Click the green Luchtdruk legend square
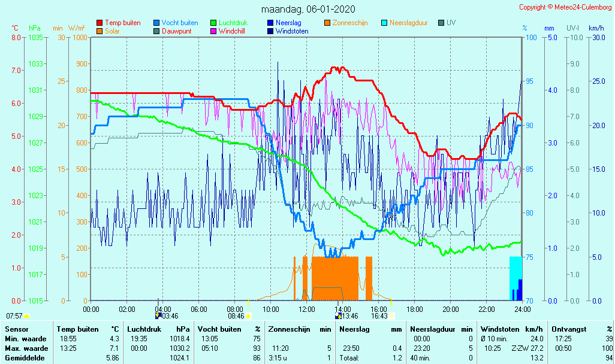This screenshot has width=615, height=364. (213, 23)
